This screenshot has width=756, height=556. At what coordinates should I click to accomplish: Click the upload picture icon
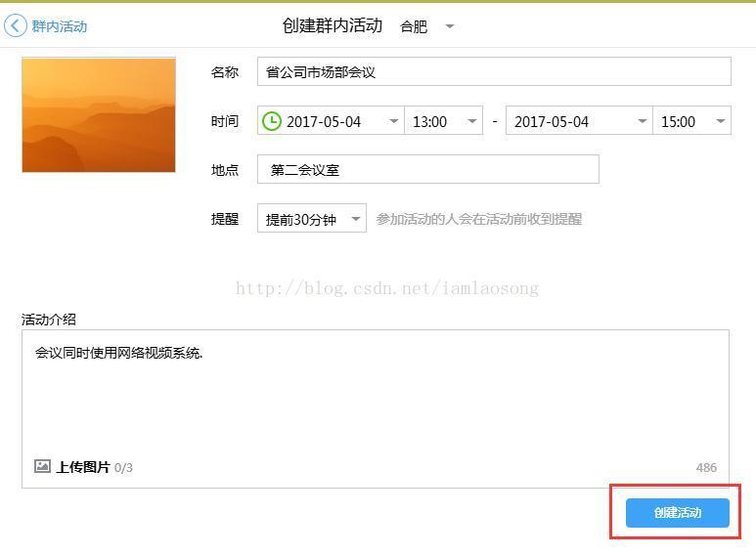(x=42, y=467)
